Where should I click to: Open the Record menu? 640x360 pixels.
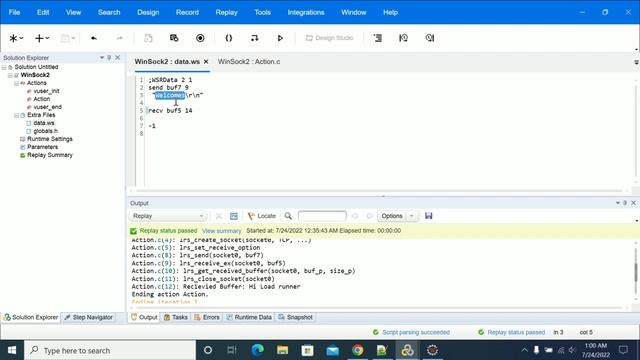point(187,12)
